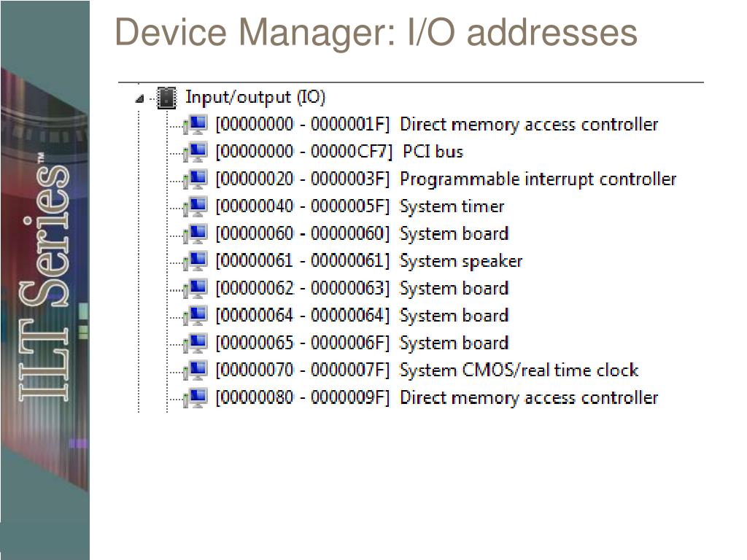Click the icon beside System CMOS/real time clock

pos(195,371)
